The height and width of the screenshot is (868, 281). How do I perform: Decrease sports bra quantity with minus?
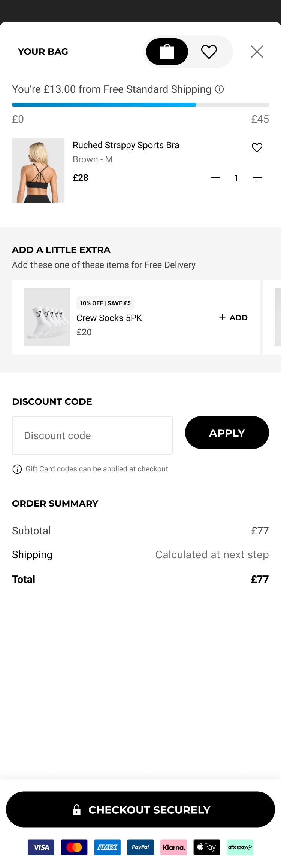tap(215, 178)
